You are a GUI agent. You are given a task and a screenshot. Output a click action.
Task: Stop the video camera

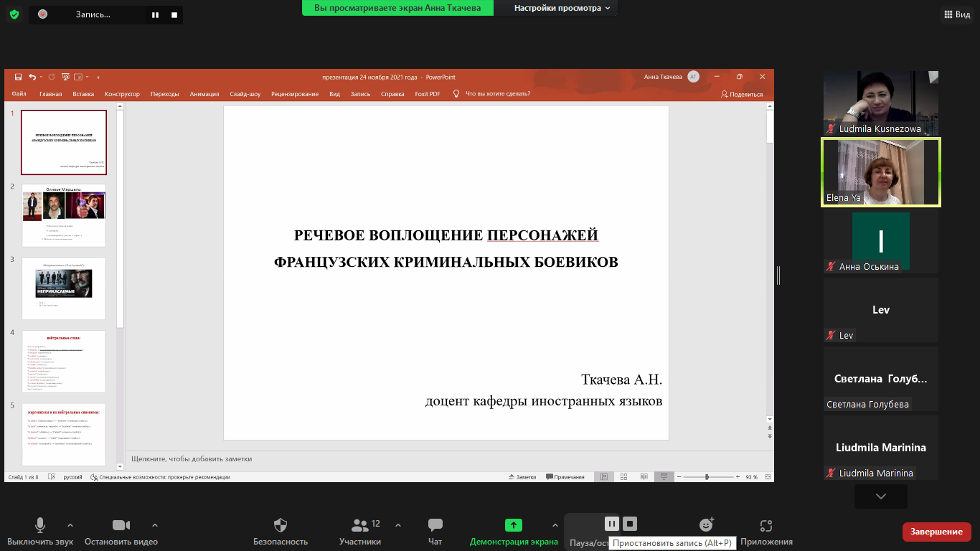coord(121,525)
